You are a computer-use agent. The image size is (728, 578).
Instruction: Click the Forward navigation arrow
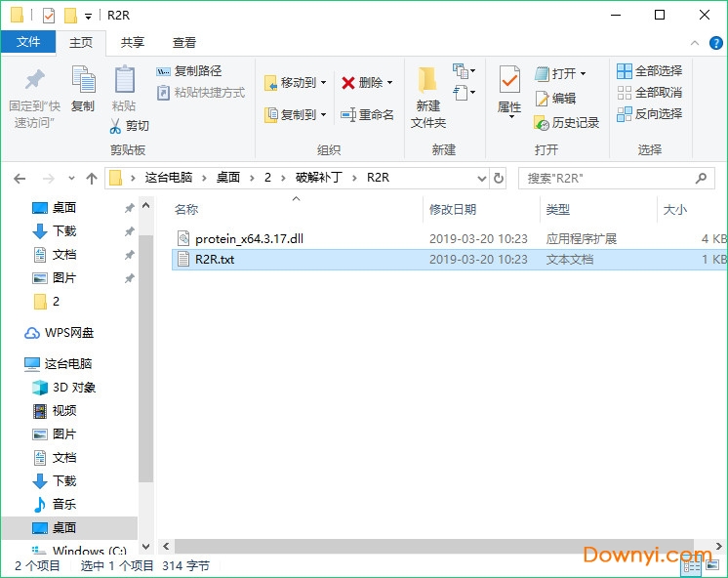(x=48, y=179)
